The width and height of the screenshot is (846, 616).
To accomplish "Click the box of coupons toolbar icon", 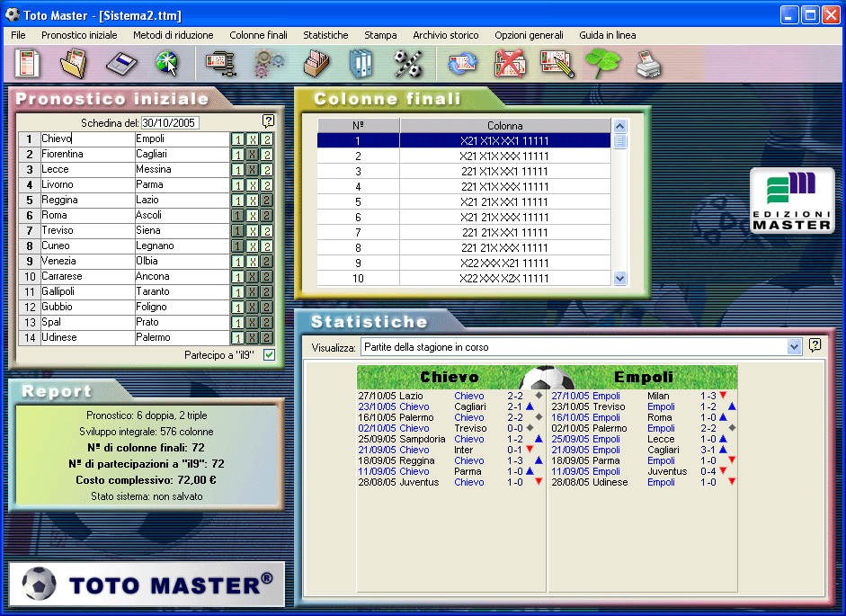I will click(x=316, y=64).
